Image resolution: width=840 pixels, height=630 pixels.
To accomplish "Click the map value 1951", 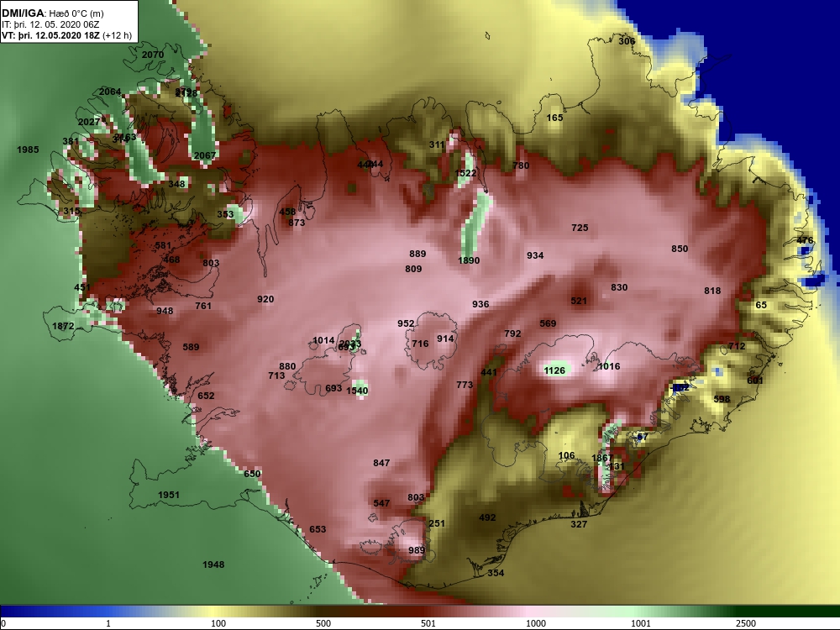I will pyautogui.click(x=169, y=495).
